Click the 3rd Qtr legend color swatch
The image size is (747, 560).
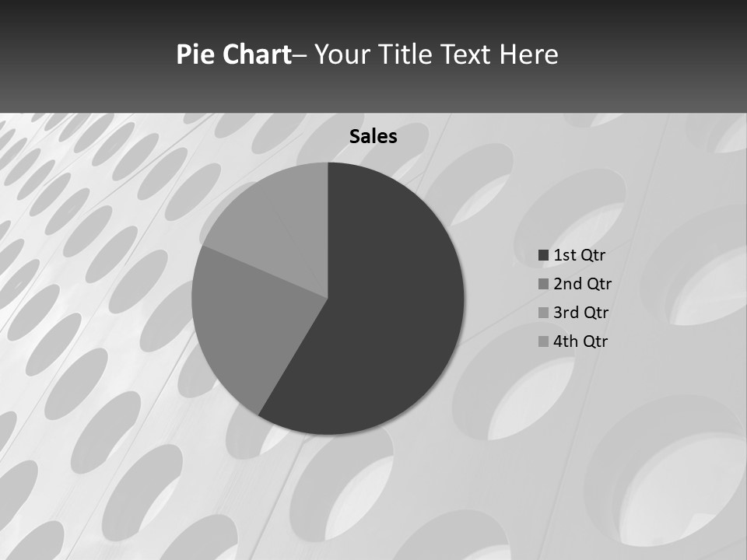coord(543,313)
